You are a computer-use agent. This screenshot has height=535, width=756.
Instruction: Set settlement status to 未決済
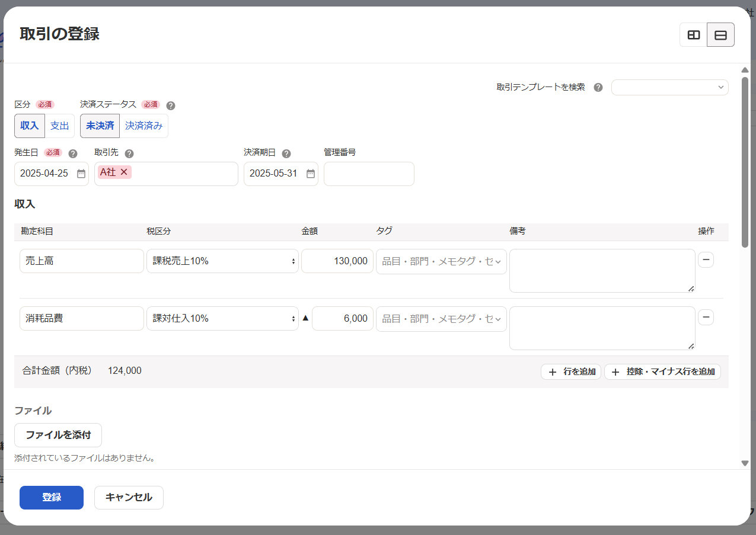(100, 126)
